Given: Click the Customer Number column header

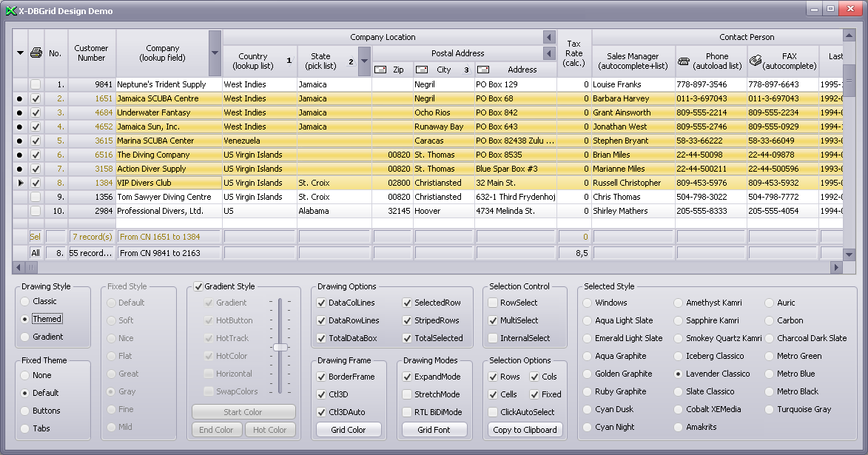Looking at the screenshot, I should coord(92,53).
